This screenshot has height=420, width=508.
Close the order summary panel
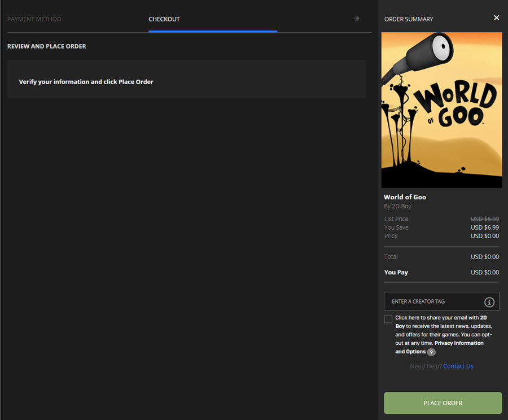tap(496, 18)
